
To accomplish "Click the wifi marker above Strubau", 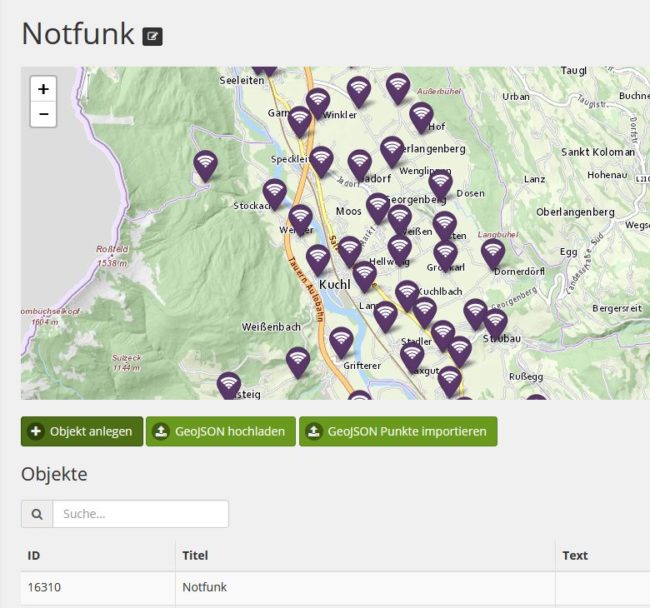I will [495, 322].
